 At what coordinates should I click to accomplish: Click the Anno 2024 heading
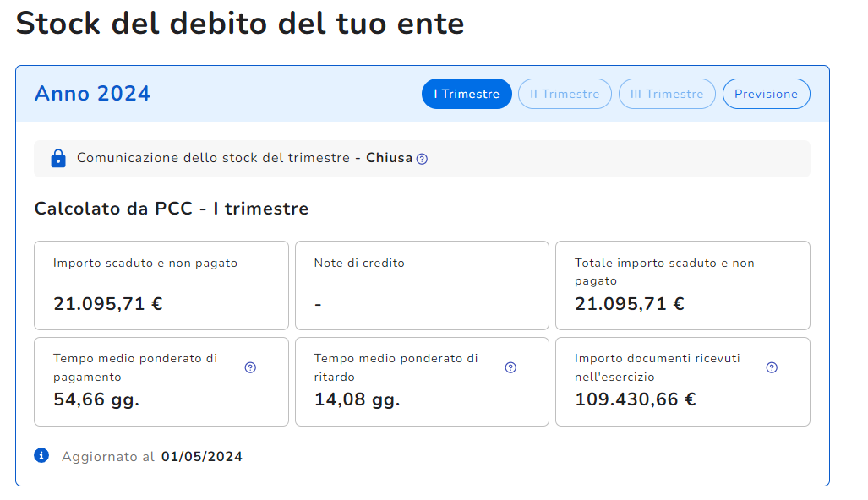92,94
